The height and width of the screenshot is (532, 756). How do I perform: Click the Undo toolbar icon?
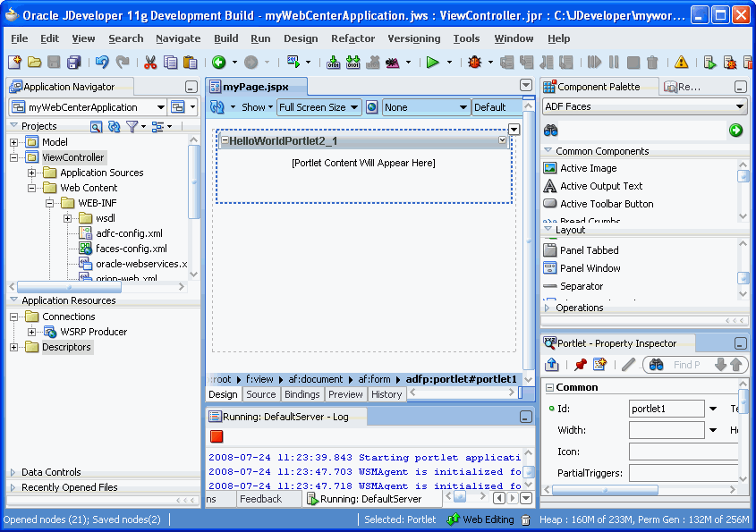point(102,63)
